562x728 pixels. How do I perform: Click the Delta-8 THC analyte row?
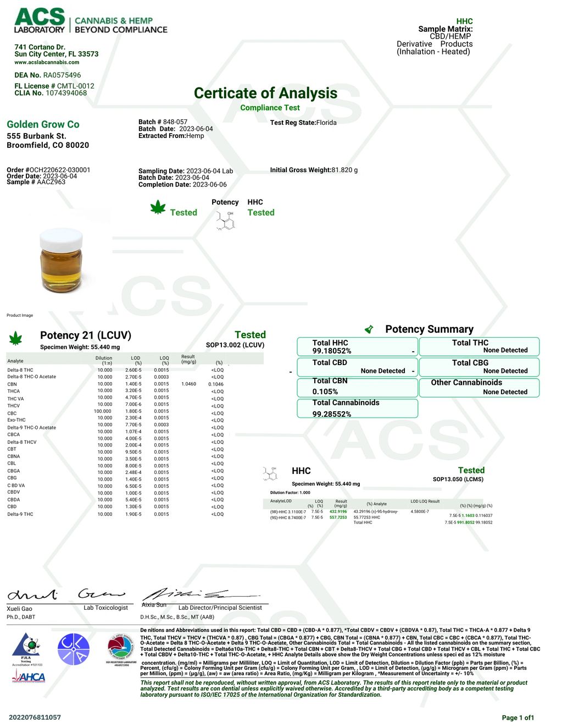[x=115, y=370]
